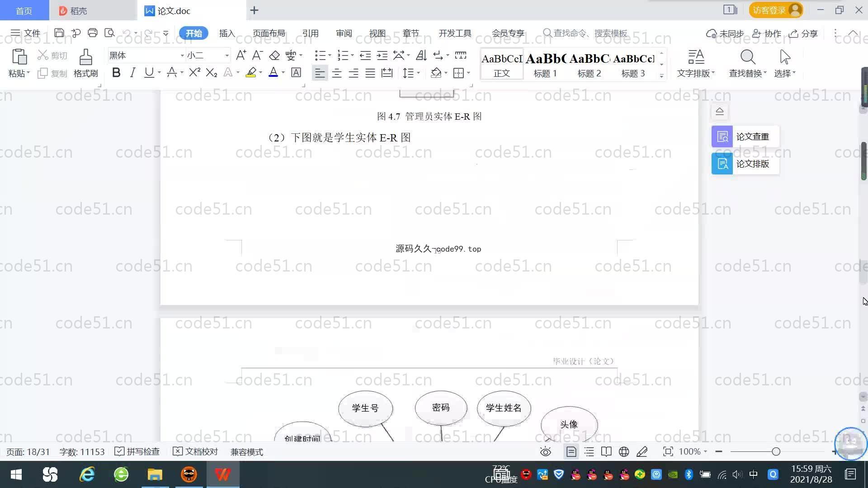Click 未同步 sync status

click(725, 33)
